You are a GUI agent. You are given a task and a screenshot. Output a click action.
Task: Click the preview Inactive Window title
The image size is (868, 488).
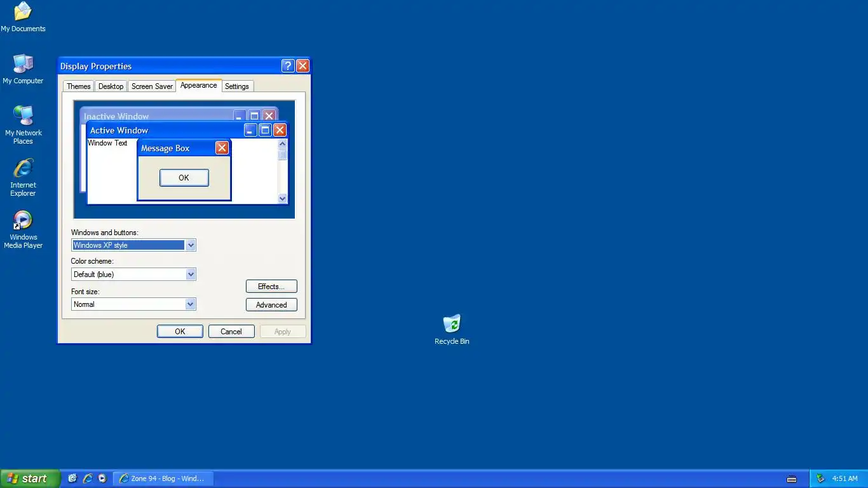[x=116, y=116]
